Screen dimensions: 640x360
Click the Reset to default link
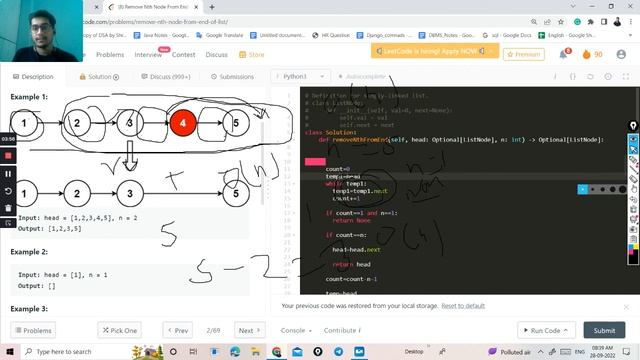pyautogui.click(x=463, y=306)
